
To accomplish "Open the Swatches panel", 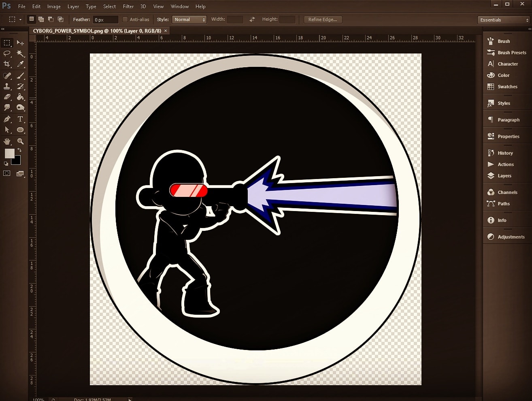I will tap(508, 87).
